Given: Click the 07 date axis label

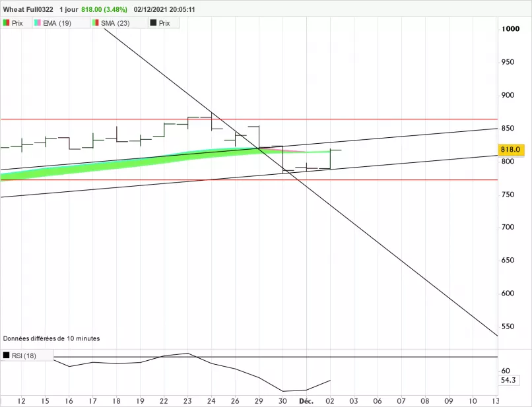Looking at the screenshot, I should 401,401.
